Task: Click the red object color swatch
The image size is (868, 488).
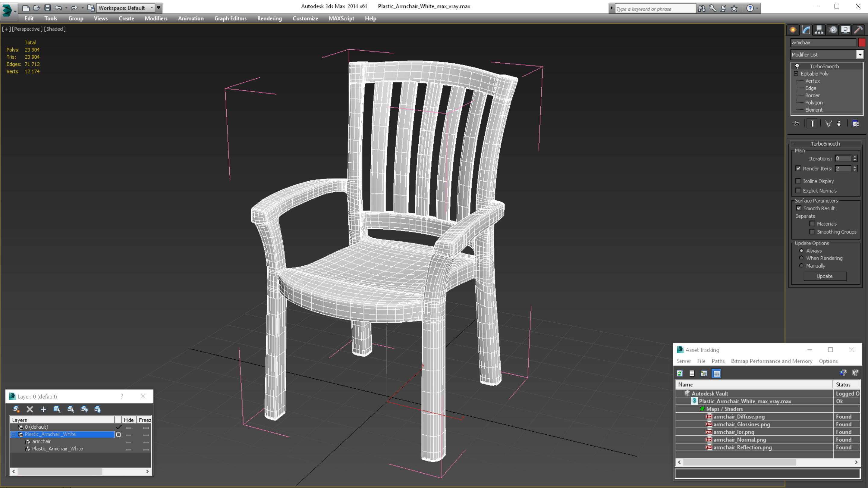Action: point(862,42)
